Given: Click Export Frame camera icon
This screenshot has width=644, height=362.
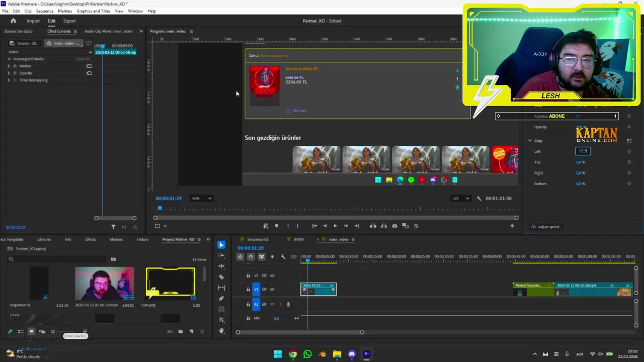Looking at the screenshot, I should pos(394,226).
